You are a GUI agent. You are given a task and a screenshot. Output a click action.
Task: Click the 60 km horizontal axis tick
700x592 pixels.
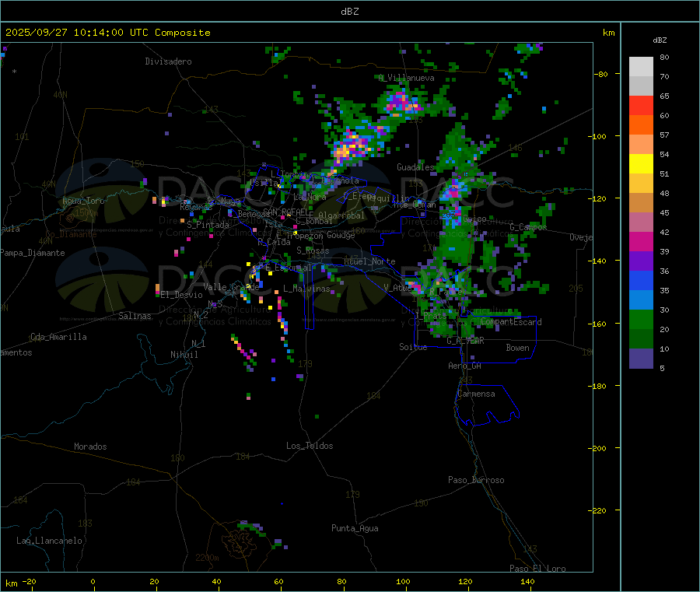278,581
